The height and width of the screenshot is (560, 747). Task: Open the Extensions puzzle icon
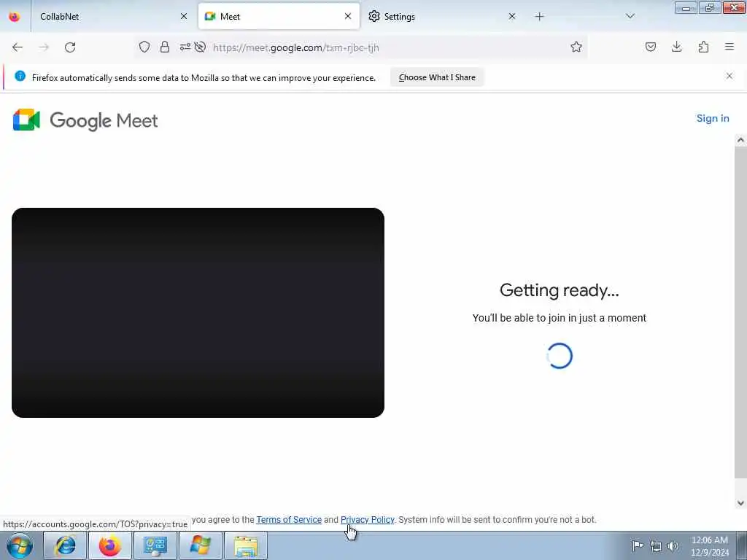[x=703, y=47]
